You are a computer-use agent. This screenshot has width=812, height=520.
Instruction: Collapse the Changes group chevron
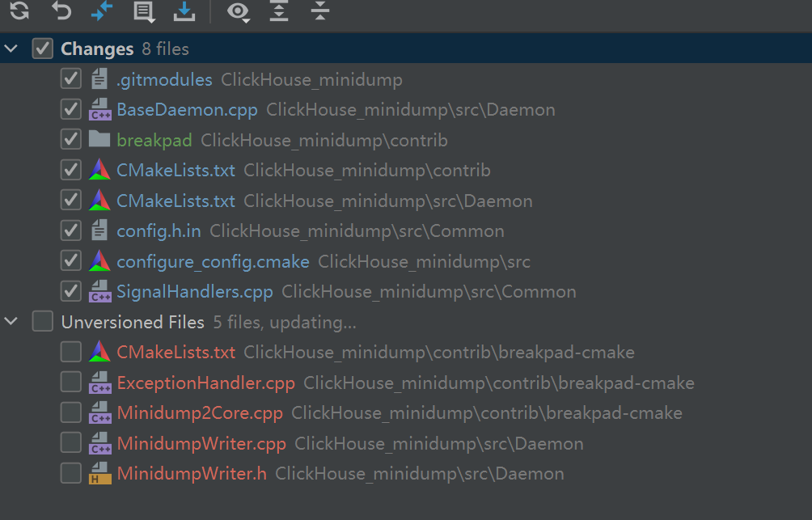click(11, 49)
